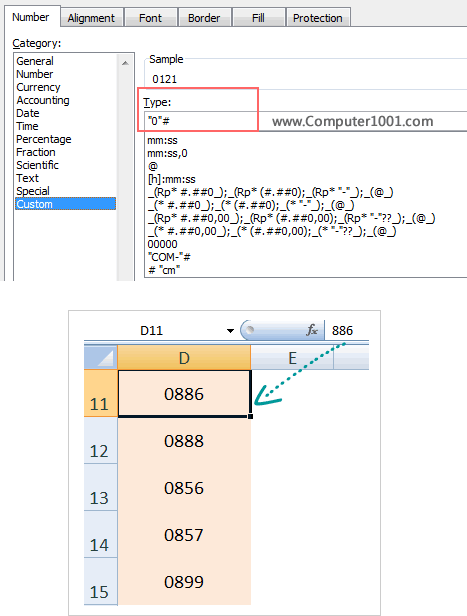This screenshot has width=467, height=616.
Task: Pick the 00000 format code
Action: (x=163, y=244)
